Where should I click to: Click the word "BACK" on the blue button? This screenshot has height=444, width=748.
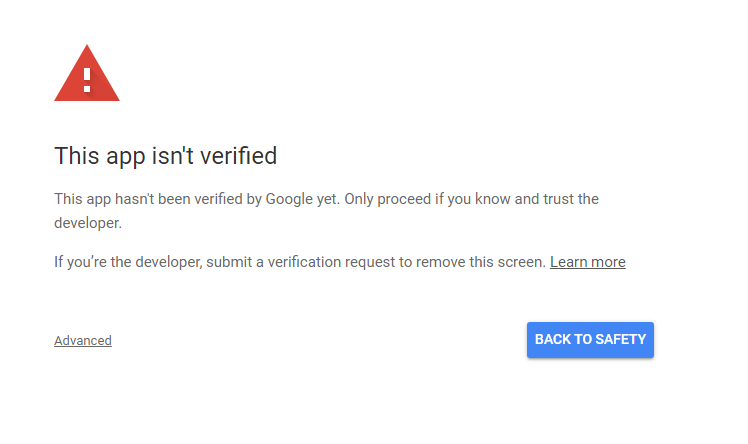(553, 339)
